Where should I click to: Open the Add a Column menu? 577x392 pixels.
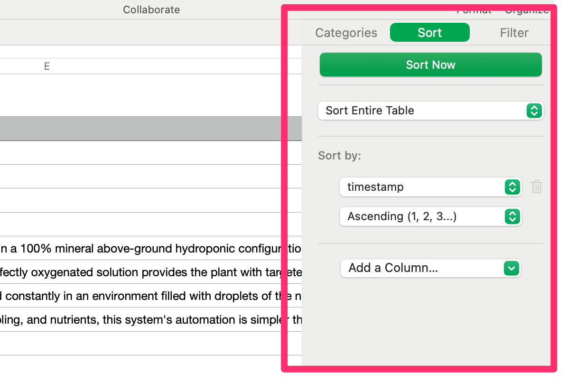pos(430,268)
